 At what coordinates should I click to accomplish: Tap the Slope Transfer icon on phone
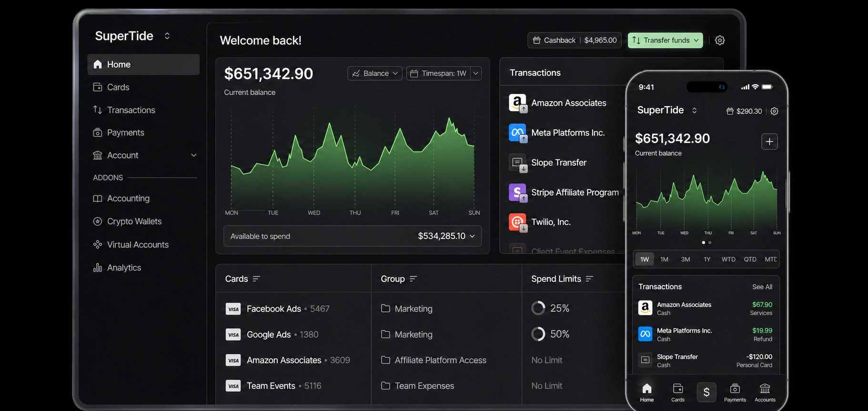click(645, 360)
